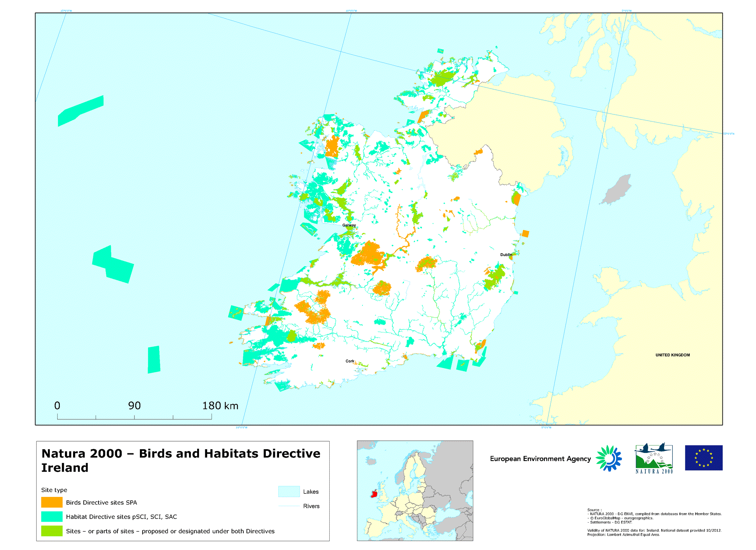Click the European Union flag icon
Image resolution: width=756 pixels, height=550 pixels.
pyautogui.click(x=704, y=458)
